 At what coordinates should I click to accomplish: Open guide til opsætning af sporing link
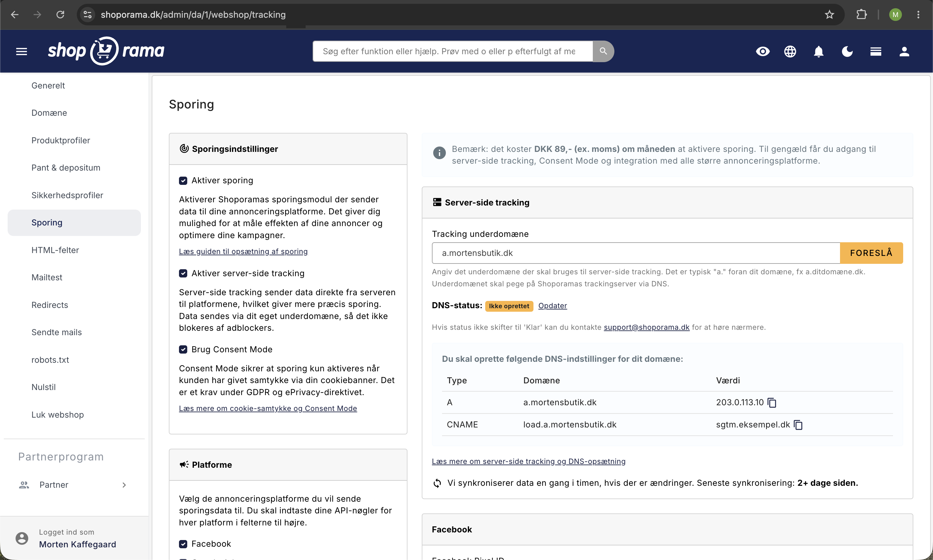(x=243, y=251)
